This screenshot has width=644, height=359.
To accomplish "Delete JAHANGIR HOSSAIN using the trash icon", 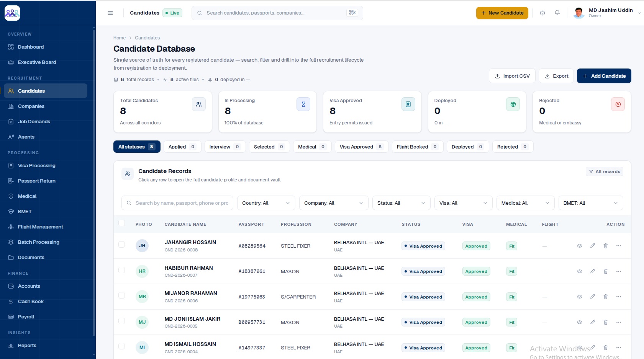I will pos(606,246).
